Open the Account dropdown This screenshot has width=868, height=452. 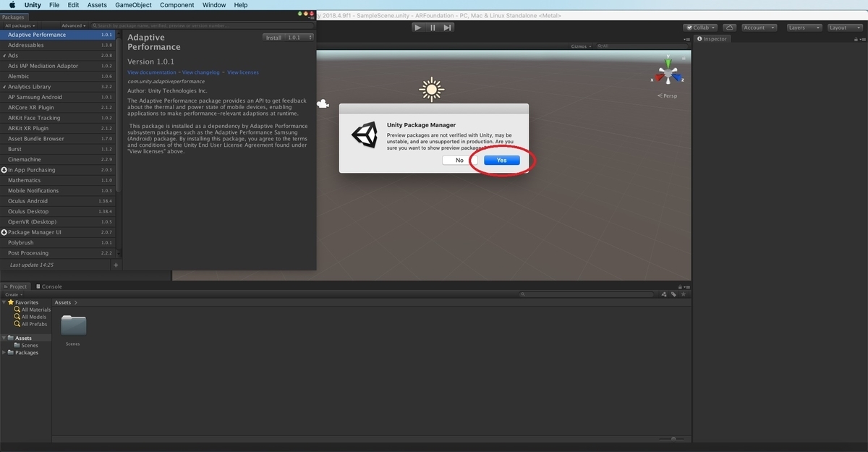point(758,27)
